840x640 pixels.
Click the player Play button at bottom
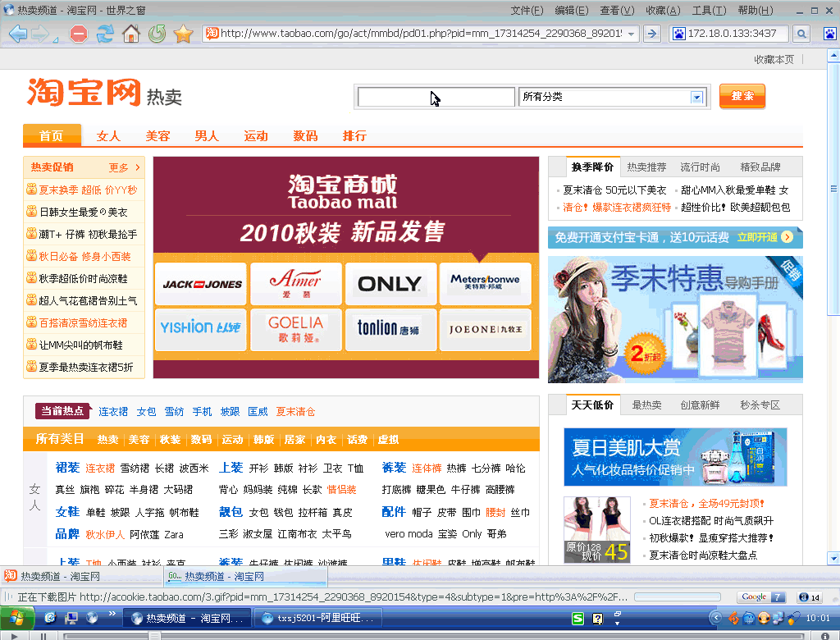pos(15,636)
